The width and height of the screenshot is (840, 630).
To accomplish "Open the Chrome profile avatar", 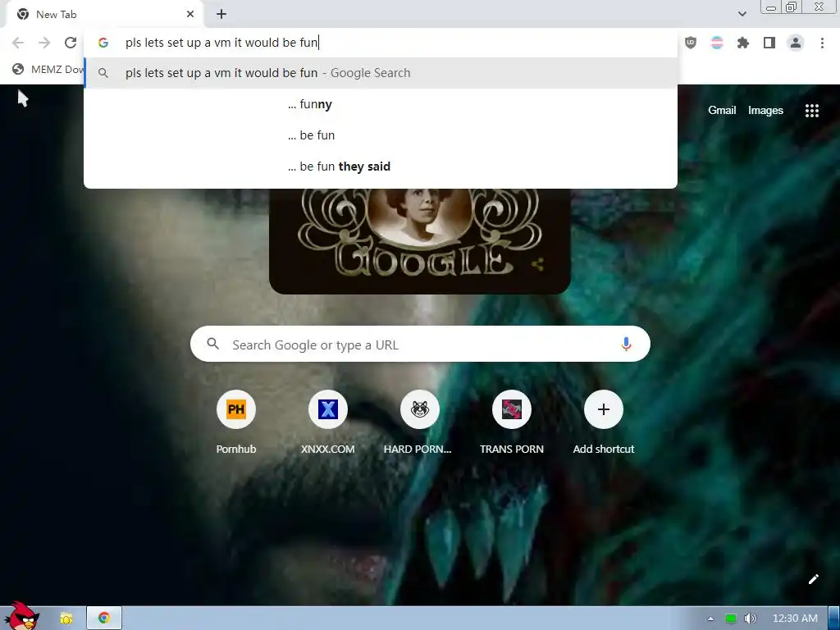I will point(796,43).
